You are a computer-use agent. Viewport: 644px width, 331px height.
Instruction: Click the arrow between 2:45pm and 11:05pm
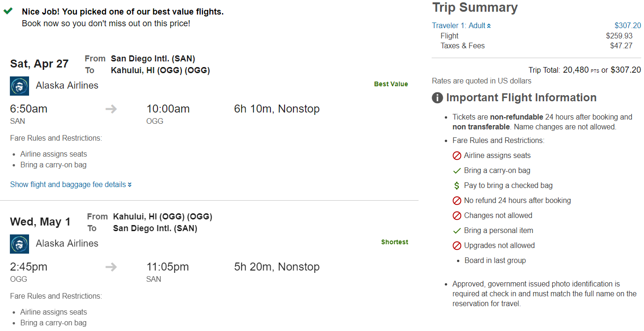coord(111,267)
